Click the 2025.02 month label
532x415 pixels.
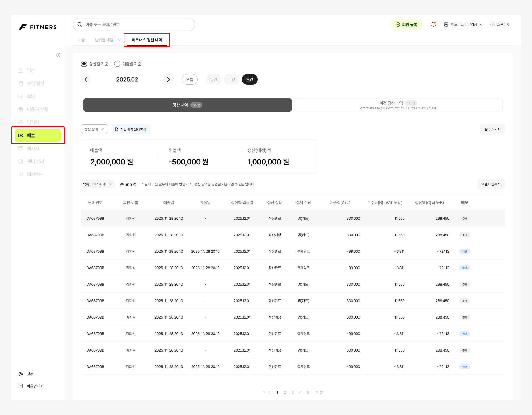coord(127,79)
